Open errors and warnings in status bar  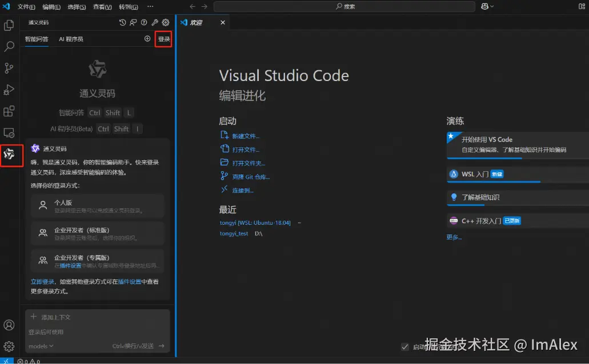point(29,361)
